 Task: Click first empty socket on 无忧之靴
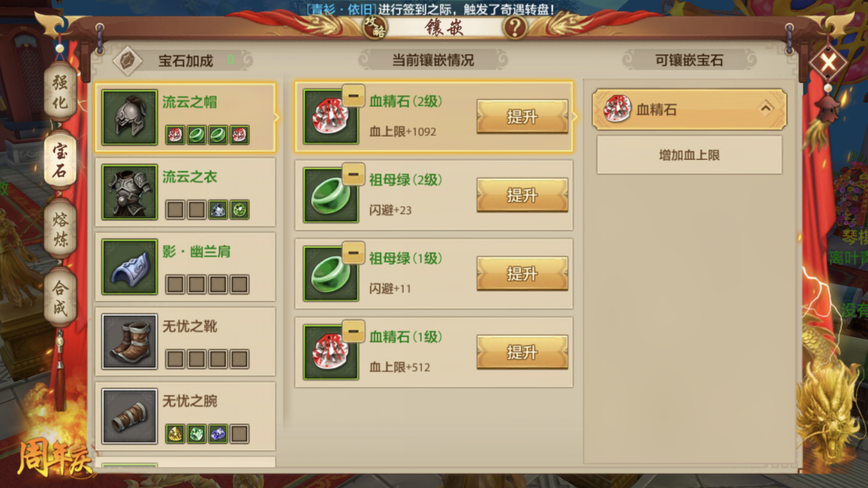click(175, 359)
